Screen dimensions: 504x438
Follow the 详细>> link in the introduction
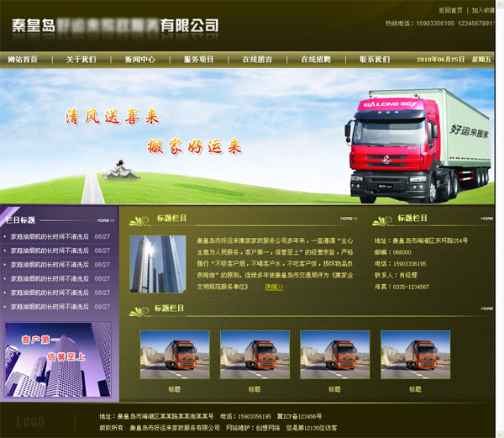coord(274,287)
